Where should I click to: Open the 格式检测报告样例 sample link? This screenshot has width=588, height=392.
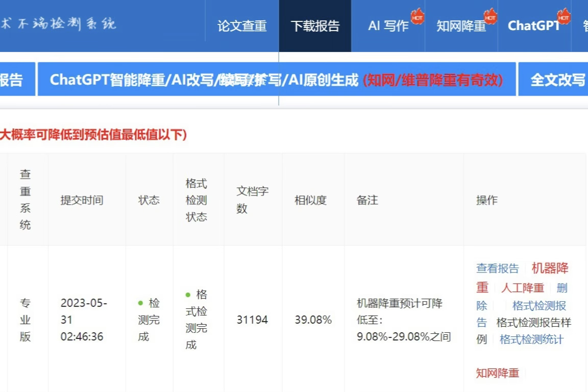[533, 323]
